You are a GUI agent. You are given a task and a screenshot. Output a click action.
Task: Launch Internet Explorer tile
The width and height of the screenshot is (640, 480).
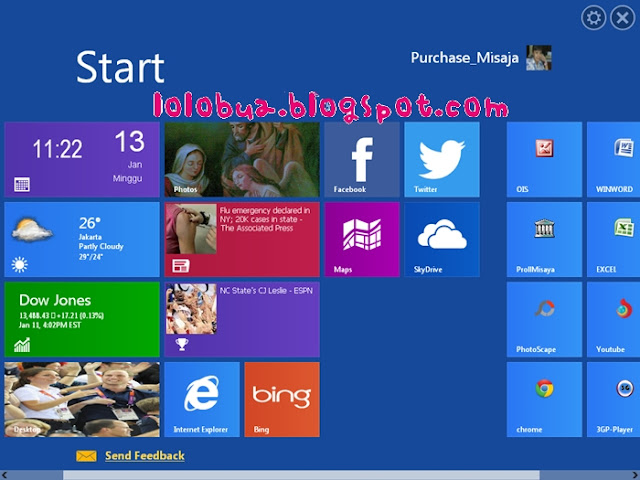(x=202, y=400)
